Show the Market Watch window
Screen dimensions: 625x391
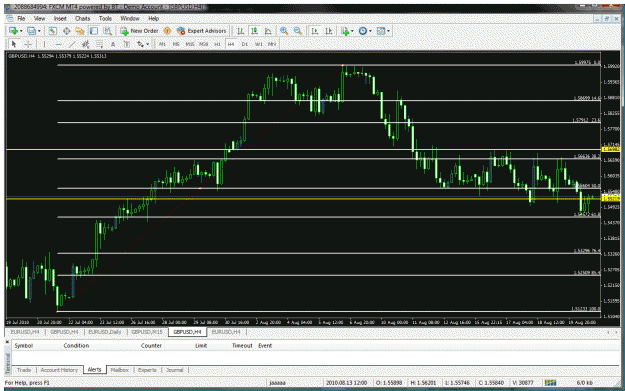tap(52, 31)
